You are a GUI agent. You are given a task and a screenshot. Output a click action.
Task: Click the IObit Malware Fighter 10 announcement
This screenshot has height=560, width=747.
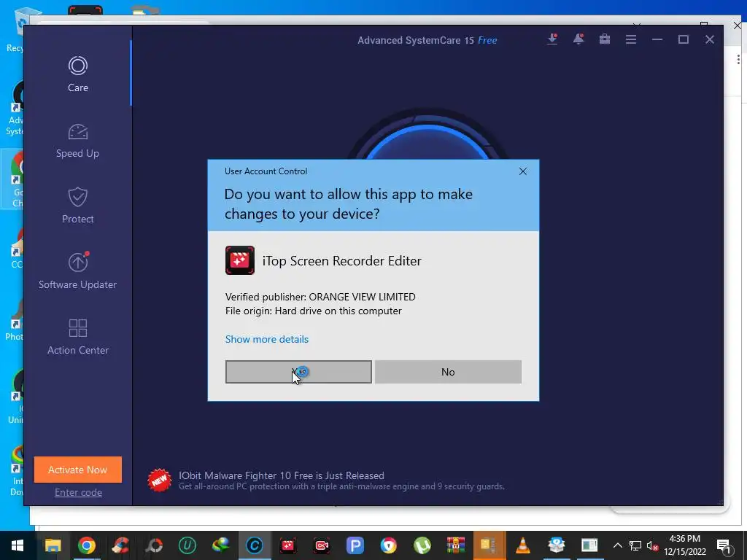click(x=341, y=481)
